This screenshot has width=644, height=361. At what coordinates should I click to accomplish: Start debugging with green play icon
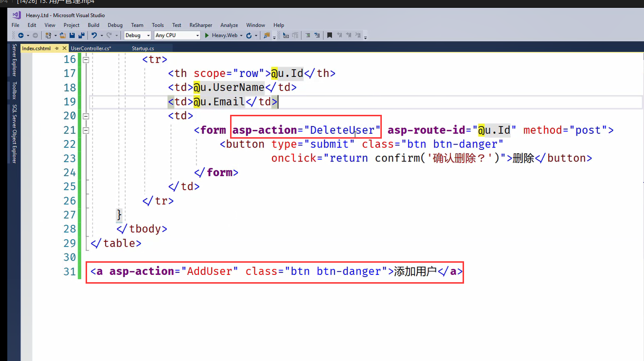point(207,36)
